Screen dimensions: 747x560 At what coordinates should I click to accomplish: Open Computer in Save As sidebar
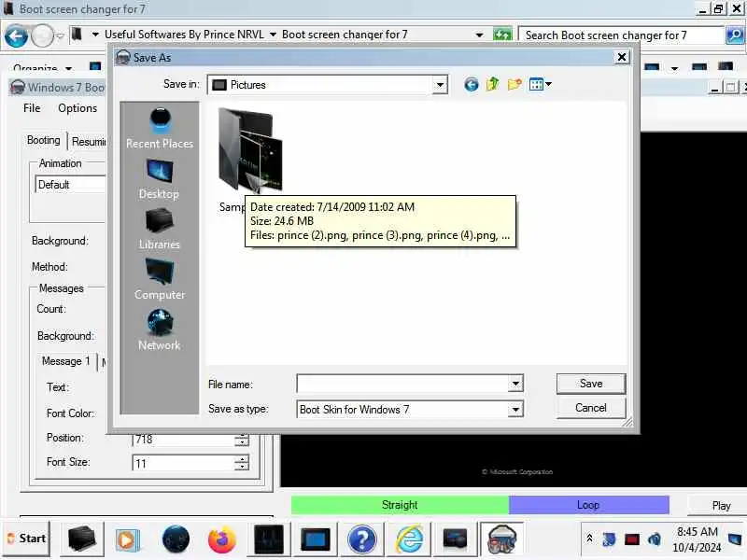[160, 279]
